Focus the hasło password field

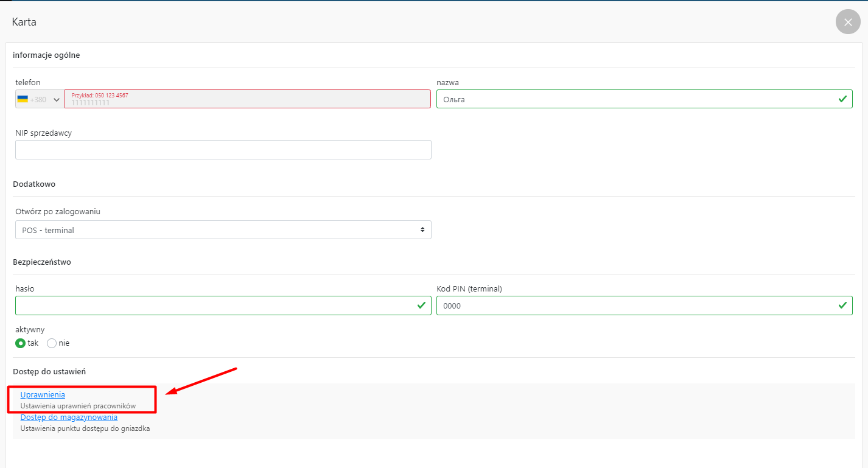coord(213,306)
